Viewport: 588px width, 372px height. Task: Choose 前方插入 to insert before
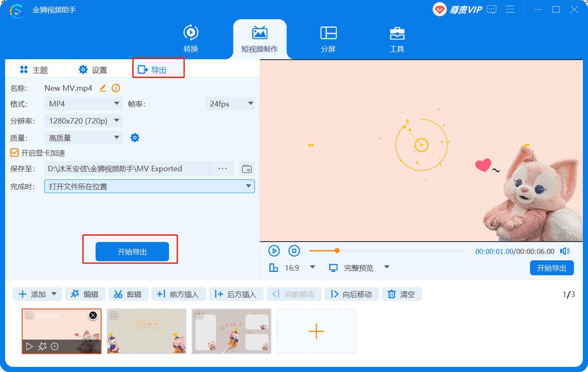pos(179,294)
